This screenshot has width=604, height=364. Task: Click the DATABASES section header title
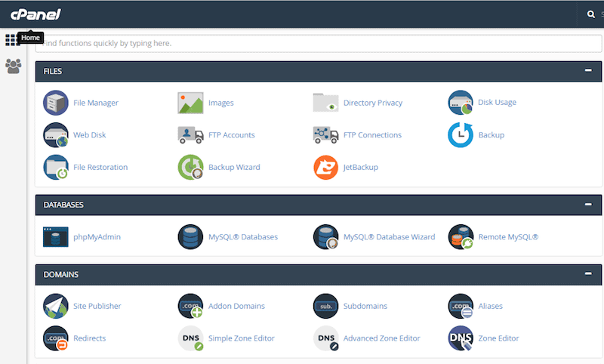coord(63,205)
